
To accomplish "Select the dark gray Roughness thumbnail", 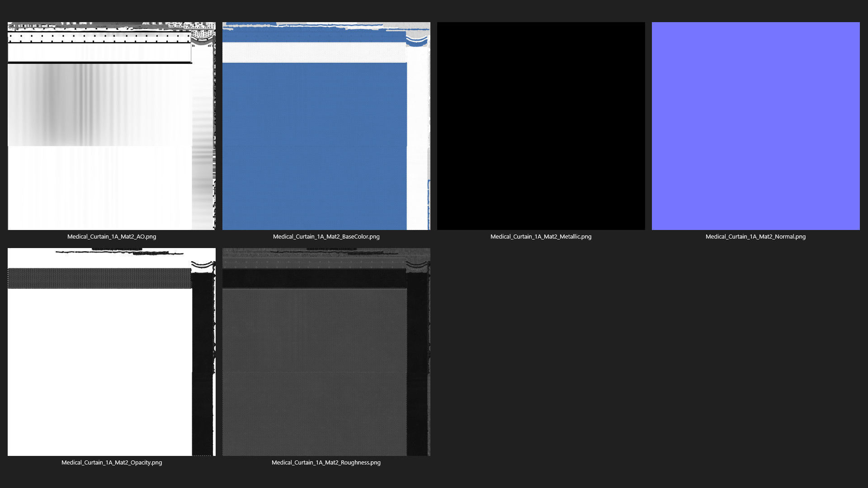I will [314, 371].
